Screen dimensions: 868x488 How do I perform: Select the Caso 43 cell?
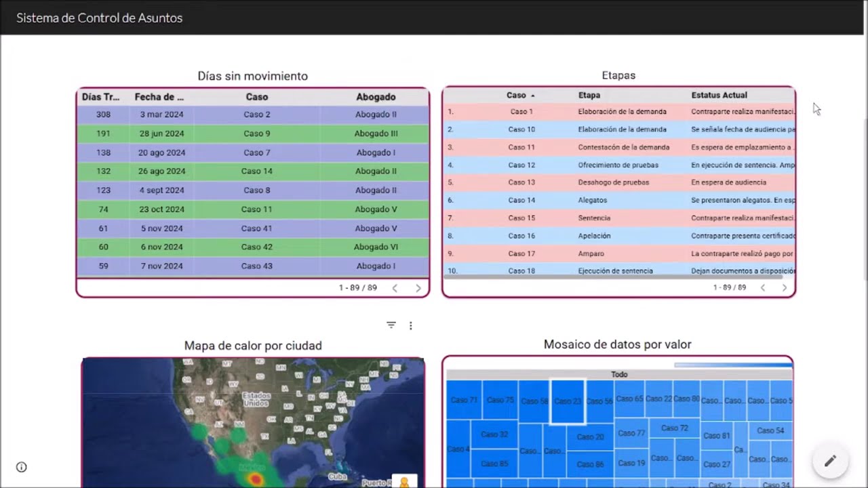pyautogui.click(x=257, y=266)
